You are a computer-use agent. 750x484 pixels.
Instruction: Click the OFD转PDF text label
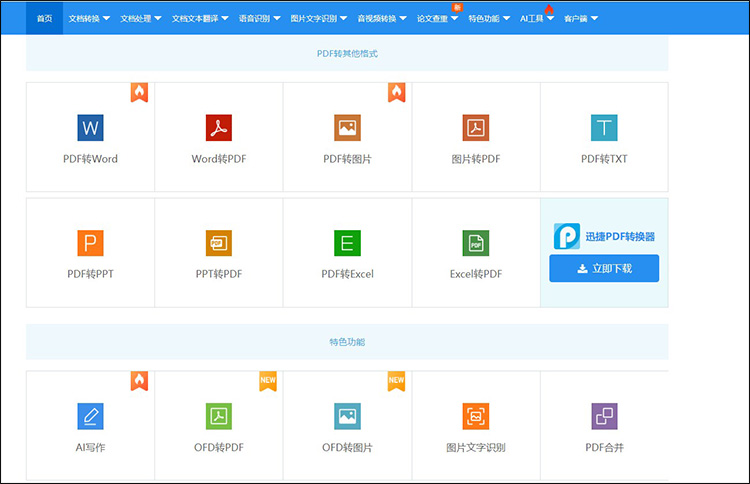(x=219, y=448)
